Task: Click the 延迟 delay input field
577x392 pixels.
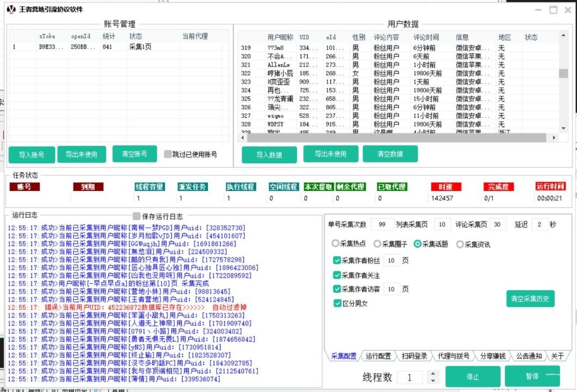Action: point(540,224)
